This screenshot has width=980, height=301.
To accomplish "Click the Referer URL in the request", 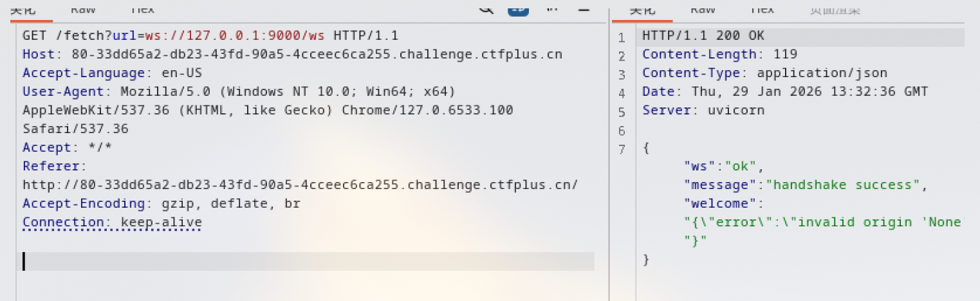I will (x=300, y=185).
